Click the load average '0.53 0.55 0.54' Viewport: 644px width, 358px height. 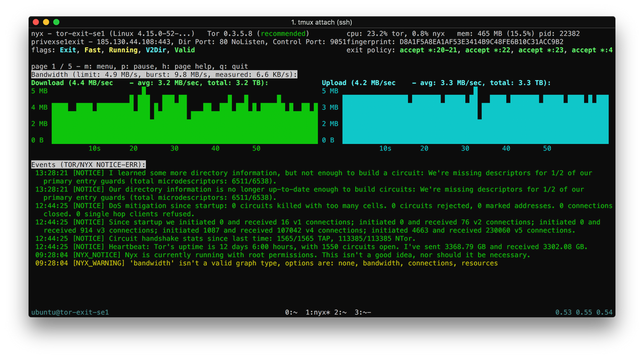coord(584,312)
